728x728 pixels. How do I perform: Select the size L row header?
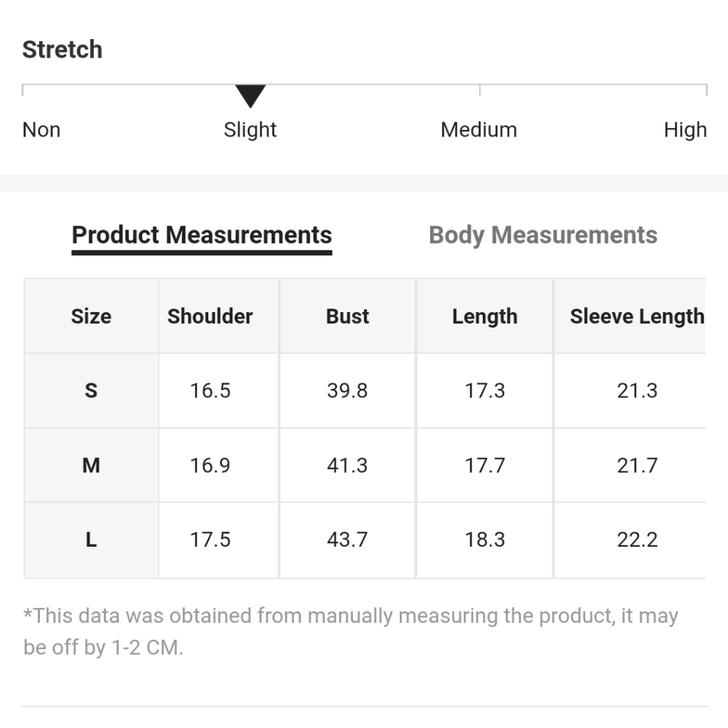tap(91, 539)
